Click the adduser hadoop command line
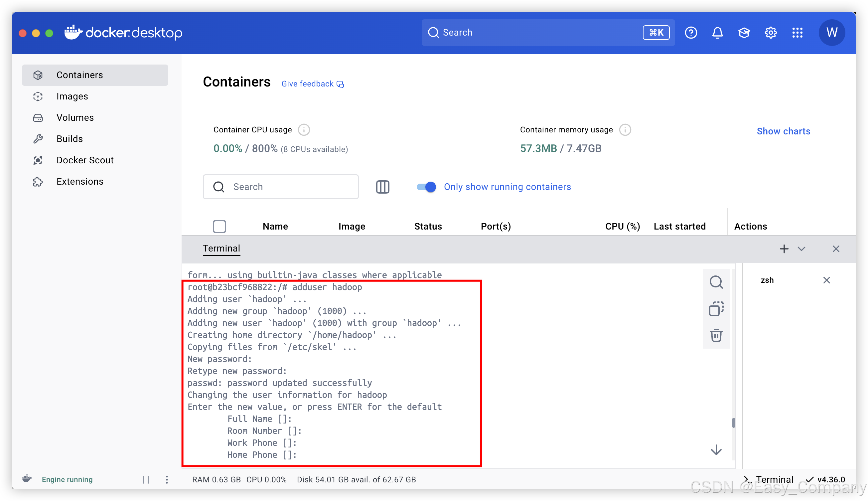The width and height of the screenshot is (868, 501). (274, 287)
